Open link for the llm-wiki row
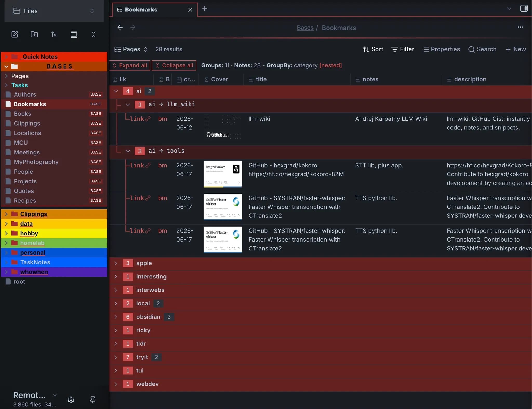 140,119
